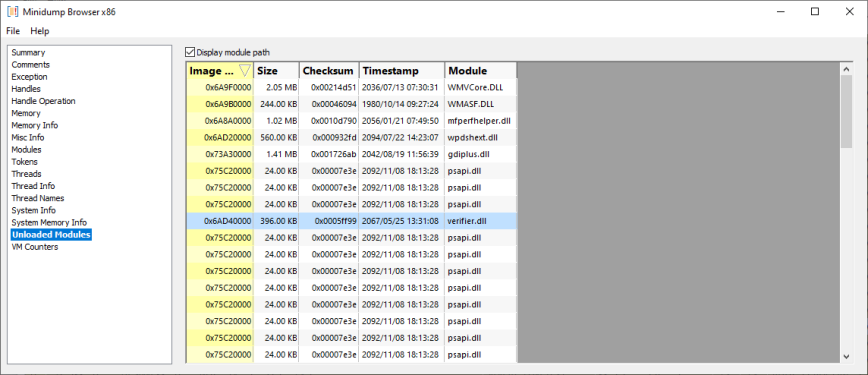
Task: Click checksum 0x001726ab
Action: (334, 154)
